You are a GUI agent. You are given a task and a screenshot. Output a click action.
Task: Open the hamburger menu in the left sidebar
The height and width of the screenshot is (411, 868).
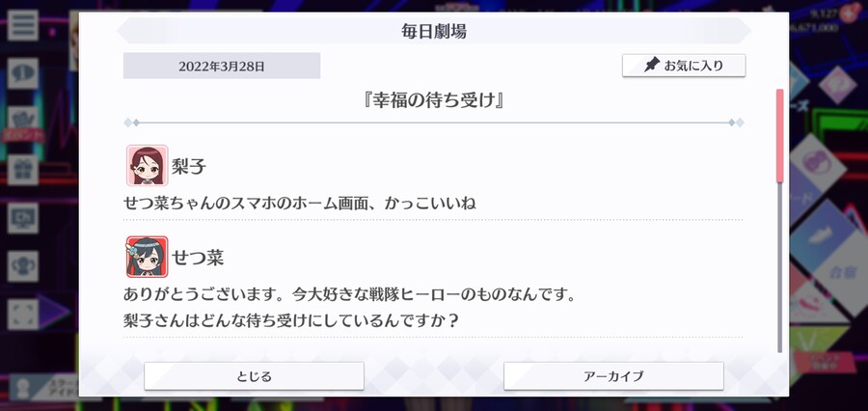pyautogui.click(x=23, y=25)
